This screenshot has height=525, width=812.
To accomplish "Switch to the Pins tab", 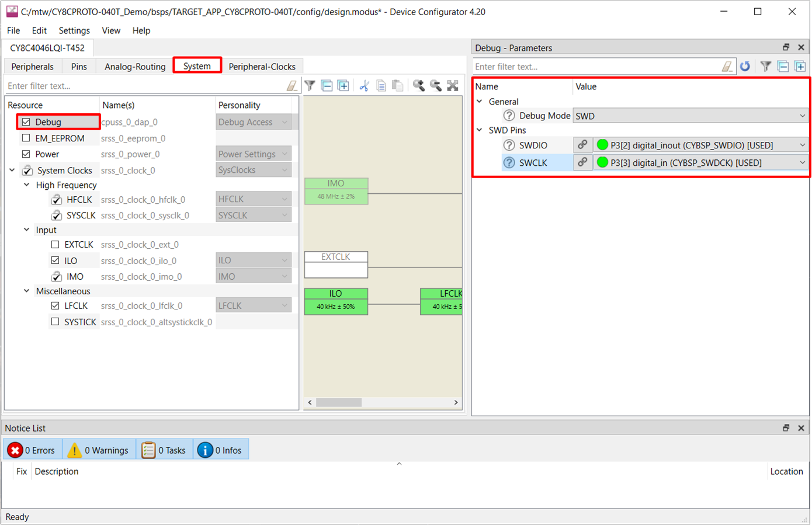I will (79, 67).
